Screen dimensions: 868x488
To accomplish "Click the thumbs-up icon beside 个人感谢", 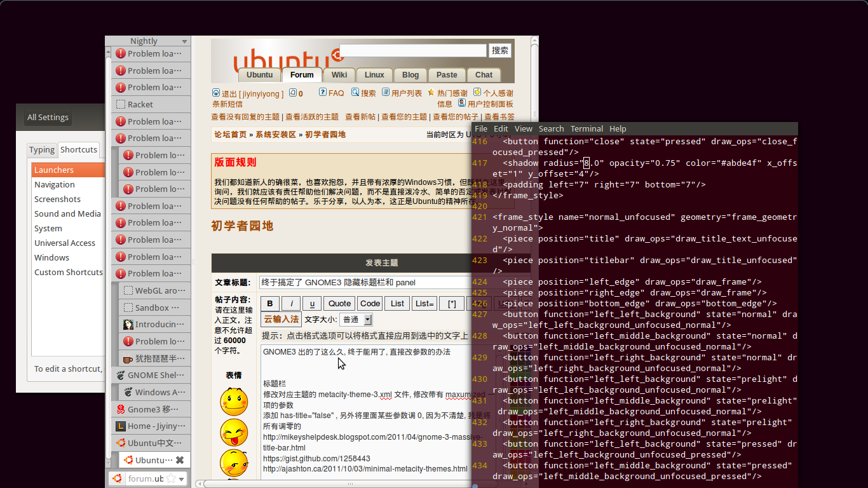I will [477, 92].
